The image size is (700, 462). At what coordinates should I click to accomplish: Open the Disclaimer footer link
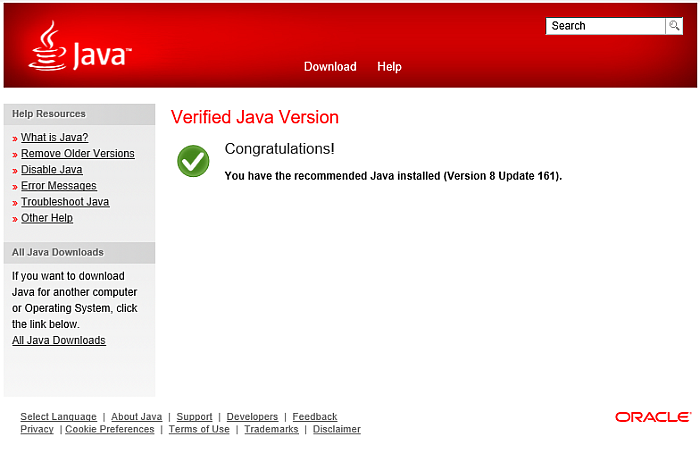point(337,429)
